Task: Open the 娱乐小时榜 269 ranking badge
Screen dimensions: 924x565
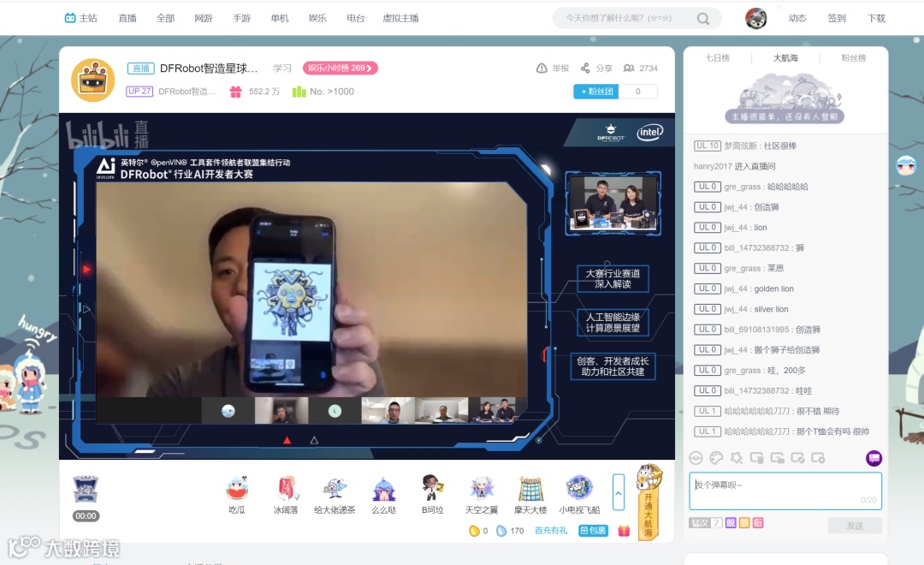Action: coord(340,68)
